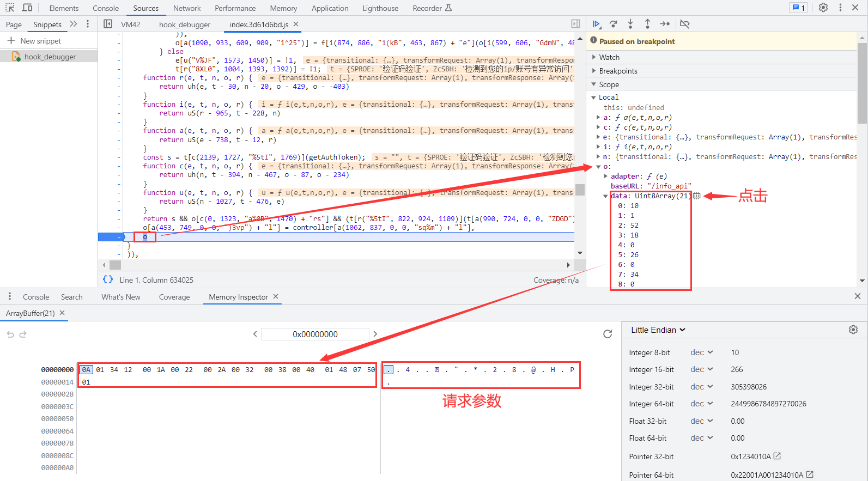Resume script execution in debugger
This screenshot has height=481, width=868.
point(596,24)
